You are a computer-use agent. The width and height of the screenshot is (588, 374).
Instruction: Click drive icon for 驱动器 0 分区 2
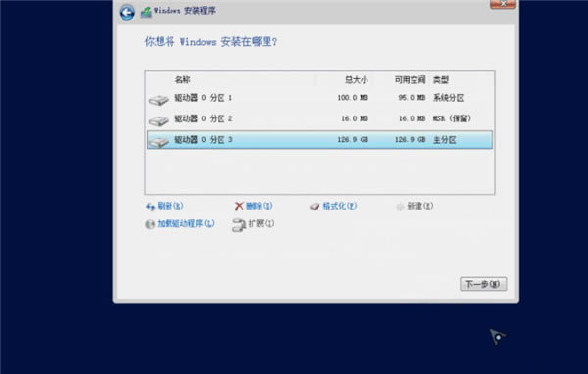pos(159,121)
